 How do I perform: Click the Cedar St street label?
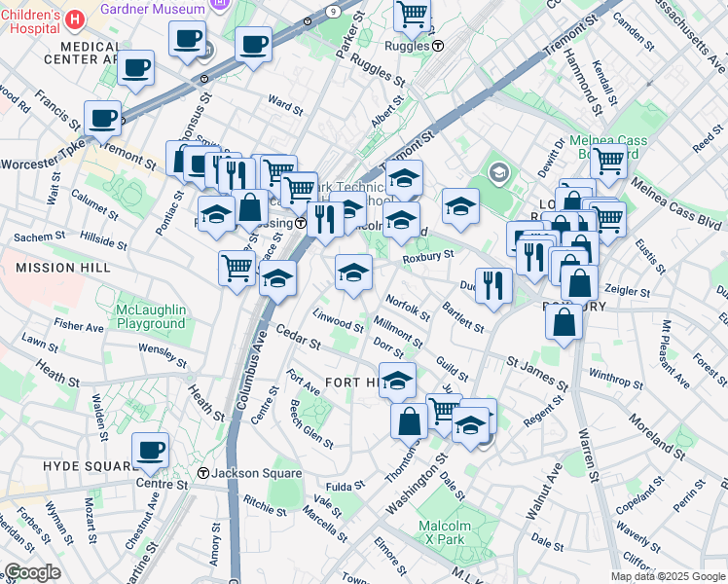[x=298, y=337]
